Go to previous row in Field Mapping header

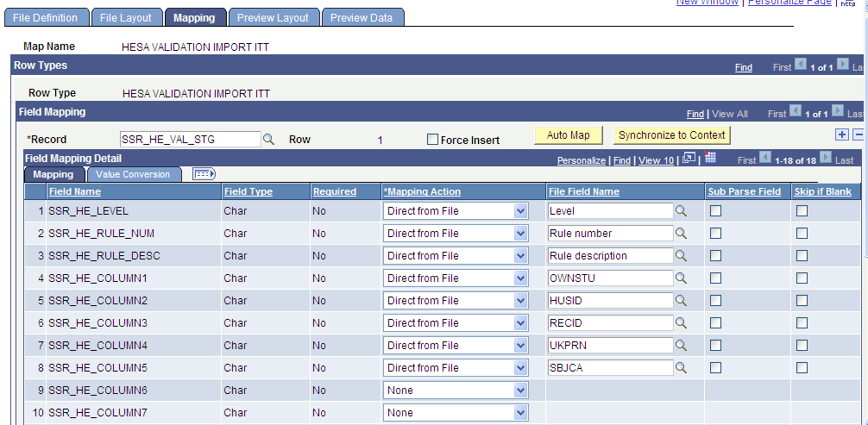point(796,110)
